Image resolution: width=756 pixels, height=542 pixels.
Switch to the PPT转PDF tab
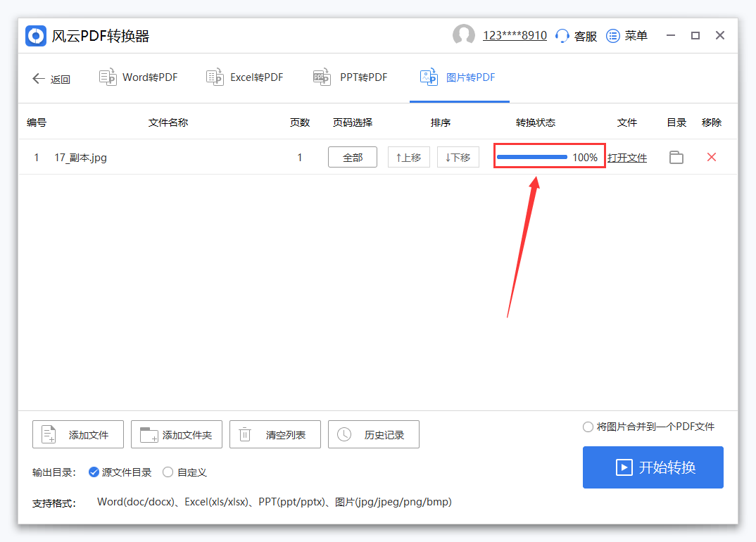[x=350, y=77]
